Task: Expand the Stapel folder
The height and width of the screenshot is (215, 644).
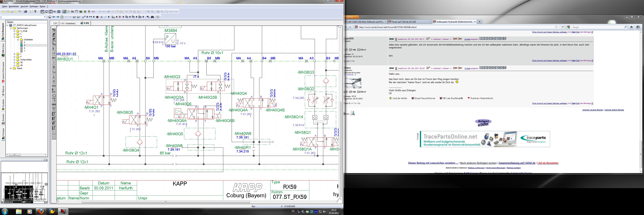Action: pos(11,68)
